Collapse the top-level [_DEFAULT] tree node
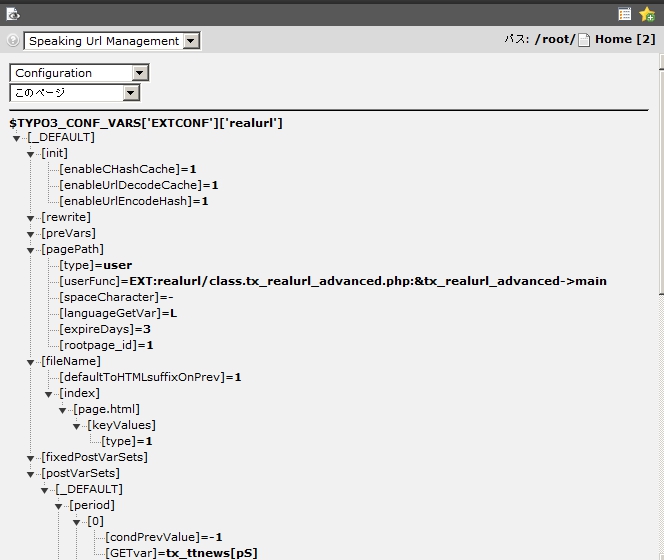 [x=17, y=139]
